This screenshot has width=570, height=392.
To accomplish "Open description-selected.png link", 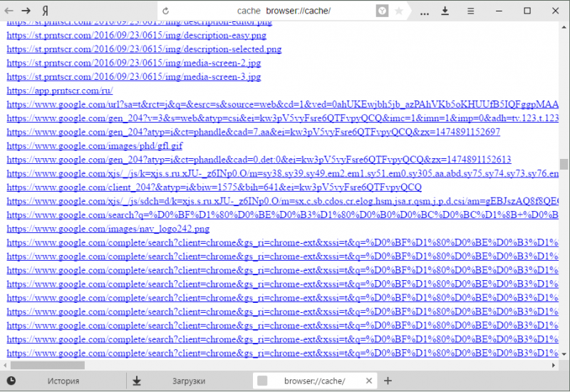I will 145,49.
